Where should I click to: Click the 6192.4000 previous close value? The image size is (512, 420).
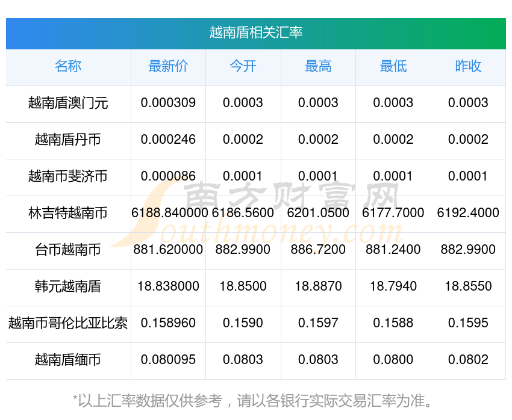click(468, 213)
